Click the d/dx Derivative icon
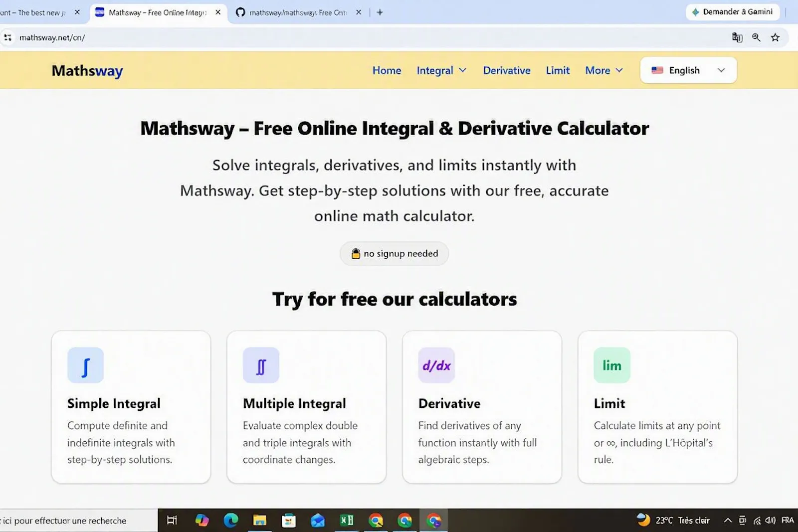This screenshot has width=798, height=532. [436, 365]
